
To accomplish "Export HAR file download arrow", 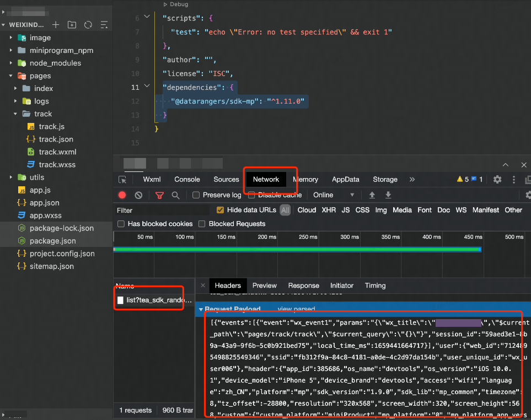I will tap(388, 195).
